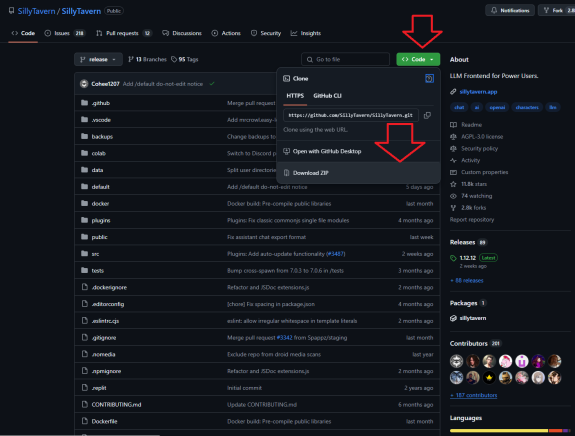
Task: Click the languages color bar
Action: (x=510, y=430)
